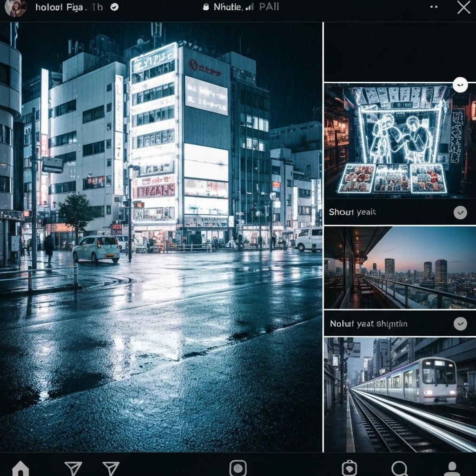
Task: Click the second paper-plane send icon
Action: coord(111,468)
